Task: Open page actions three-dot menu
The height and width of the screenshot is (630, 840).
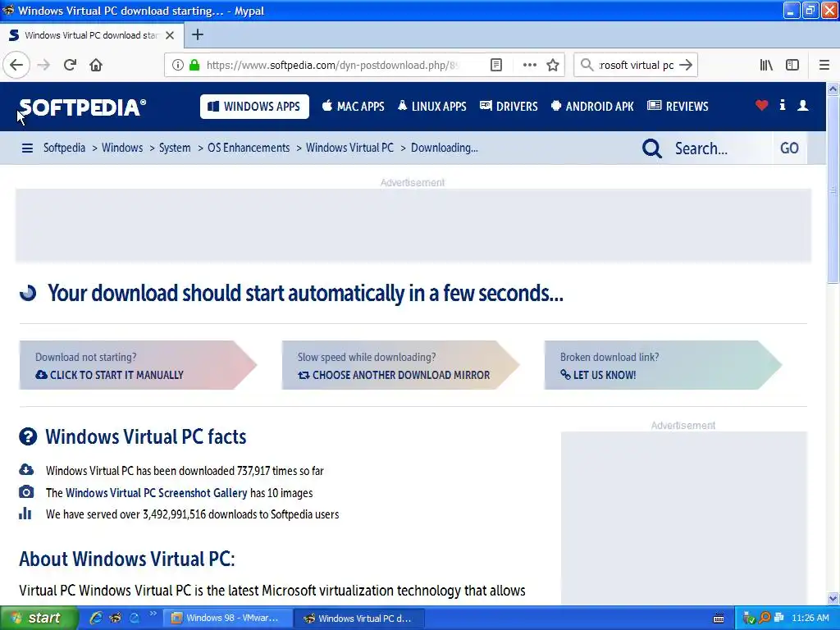Action: click(x=529, y=66)
